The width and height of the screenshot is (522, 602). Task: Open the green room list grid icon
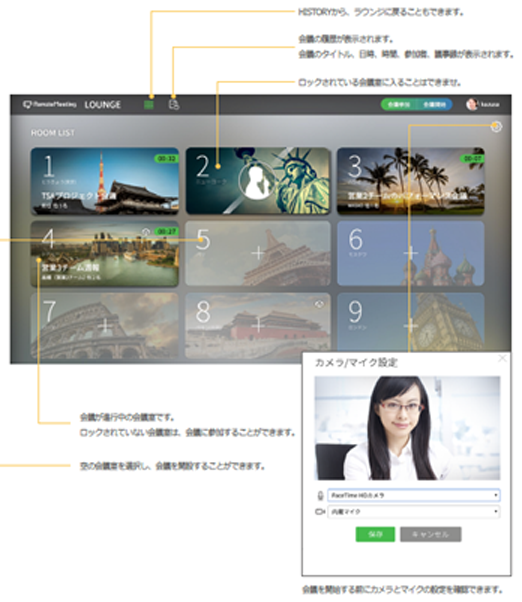tap(149, 104)
